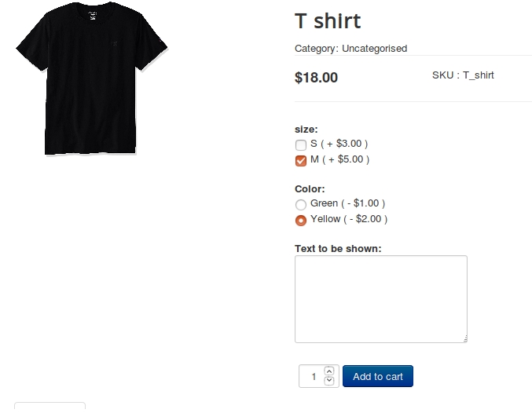Focus the Text to be shown textarea
532x413 pixels.
point(380,299)
